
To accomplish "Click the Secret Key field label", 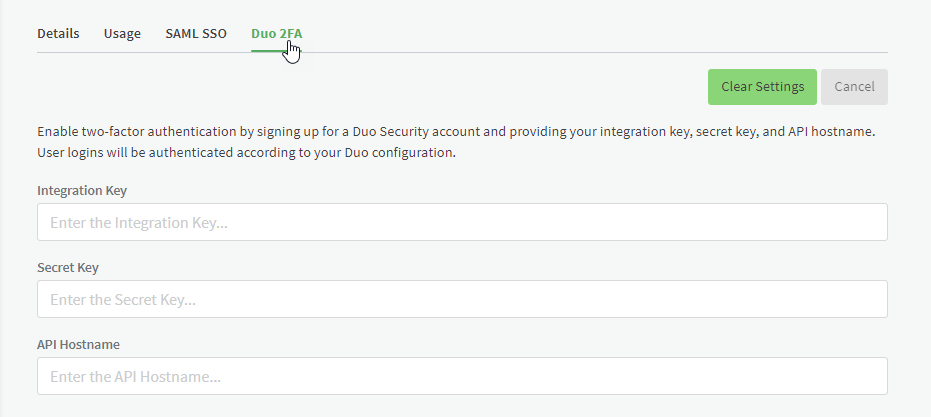I will (68, 268).
